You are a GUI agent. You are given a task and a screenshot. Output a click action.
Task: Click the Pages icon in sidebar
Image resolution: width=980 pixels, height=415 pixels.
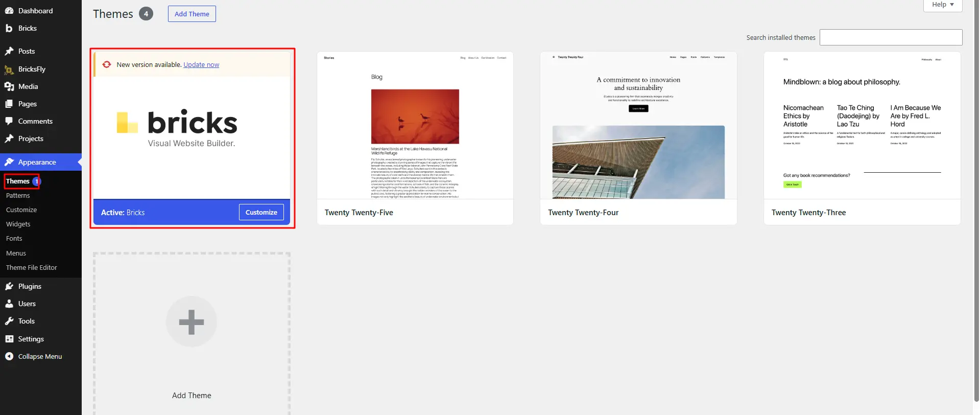tap(9, 104)
